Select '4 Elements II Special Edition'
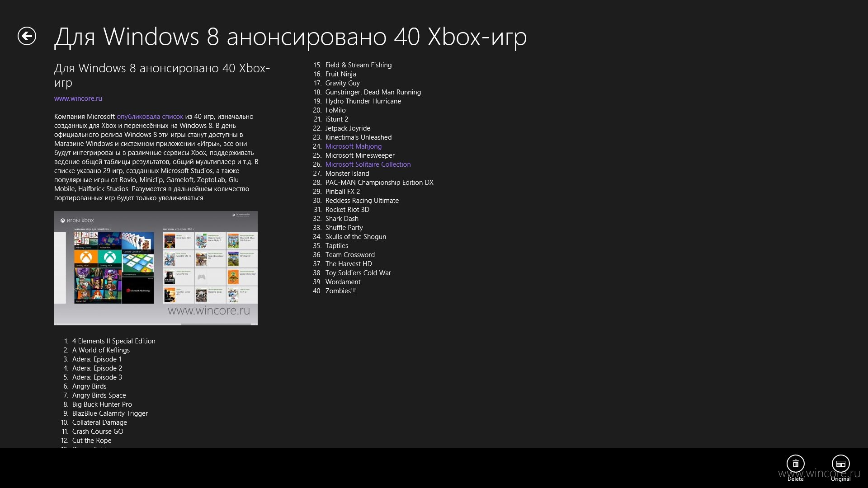Viewport: 868px width, 488px height. tap(114, 341)
